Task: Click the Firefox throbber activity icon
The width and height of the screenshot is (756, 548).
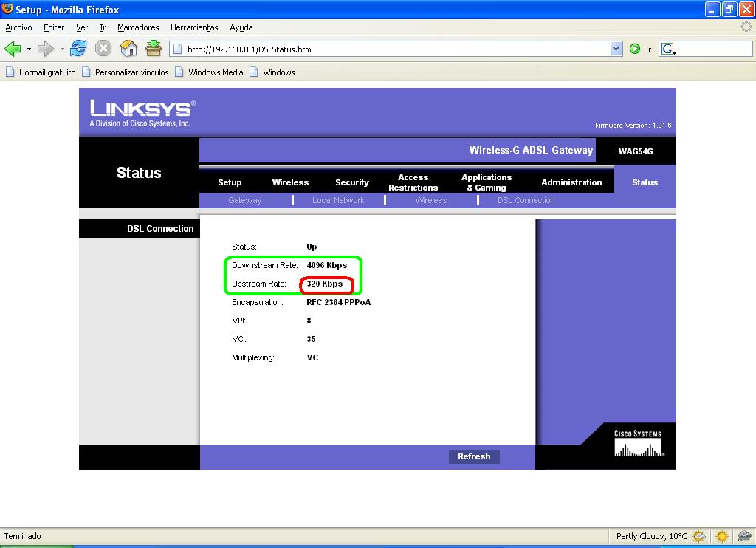Action: click(x=746, y=27)
